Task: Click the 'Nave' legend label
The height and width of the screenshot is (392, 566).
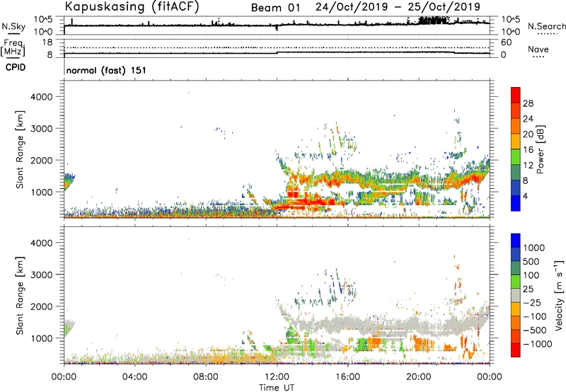Action: pos(538,49)
